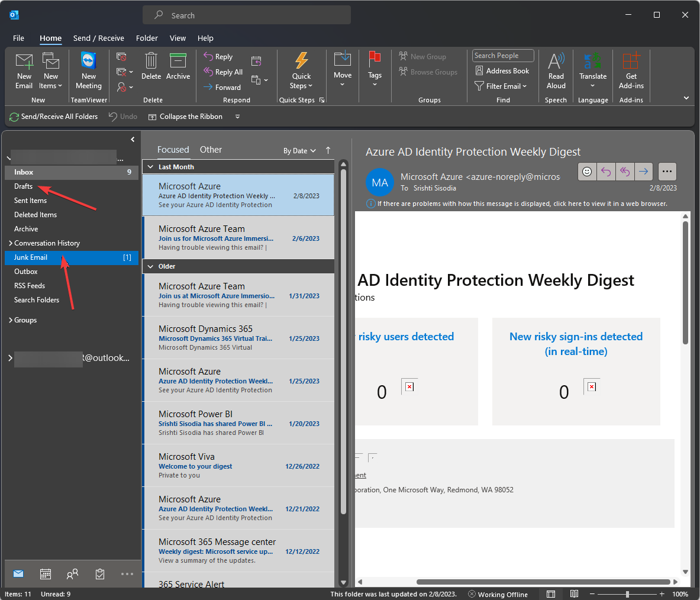Image resolution: width=700 pixels, height=600 pixels.
Task: Open the Help tab
Action: click(x=205, y=38)
